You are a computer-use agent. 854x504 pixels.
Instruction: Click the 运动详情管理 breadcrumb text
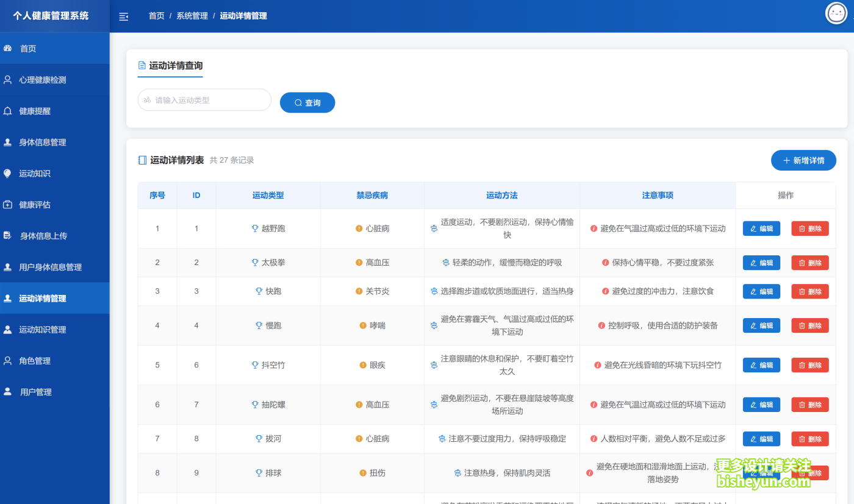tap(243, 16)
